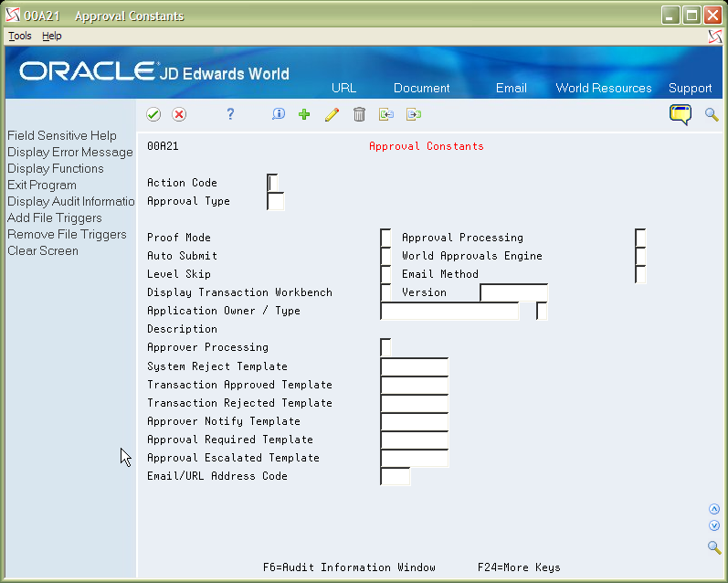Click the export arrow-right toolbar icon
The height and width of the screenshot is (583, 728).
414,114
